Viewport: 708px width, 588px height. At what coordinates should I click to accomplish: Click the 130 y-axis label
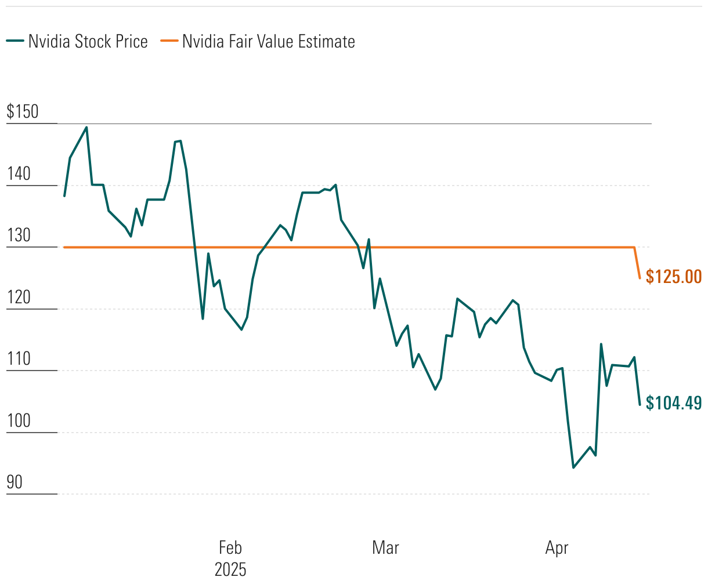19,235
